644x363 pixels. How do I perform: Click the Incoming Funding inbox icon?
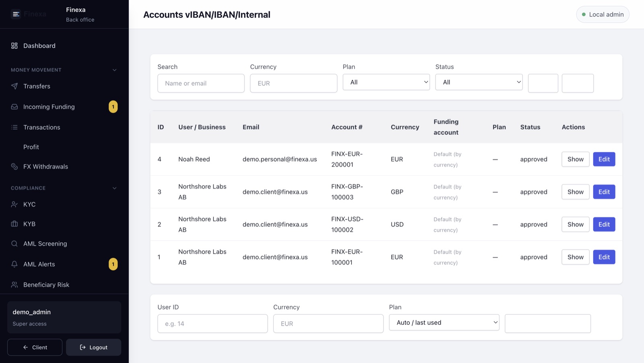click(x=14, y=107)
